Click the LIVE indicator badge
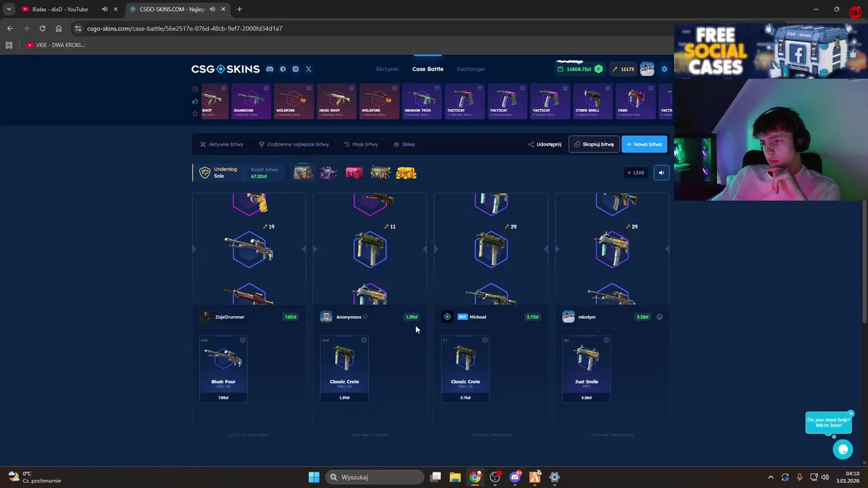The image size is (868, 488). click(636, 173)
